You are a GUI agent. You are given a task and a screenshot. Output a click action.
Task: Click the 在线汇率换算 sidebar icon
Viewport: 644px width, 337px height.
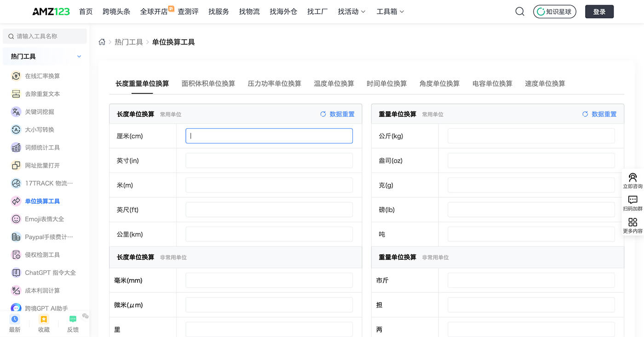pyautogui.click(x=16, y=76)
